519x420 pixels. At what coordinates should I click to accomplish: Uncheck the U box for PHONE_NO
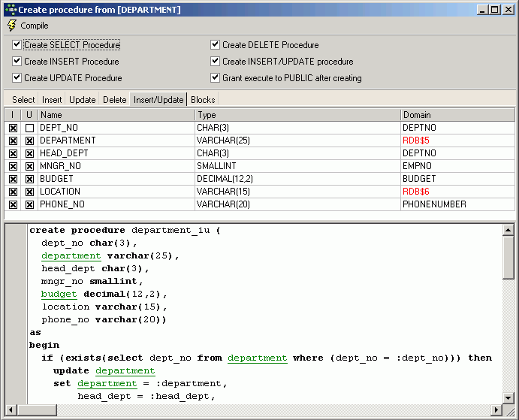(x=29, y=204)
